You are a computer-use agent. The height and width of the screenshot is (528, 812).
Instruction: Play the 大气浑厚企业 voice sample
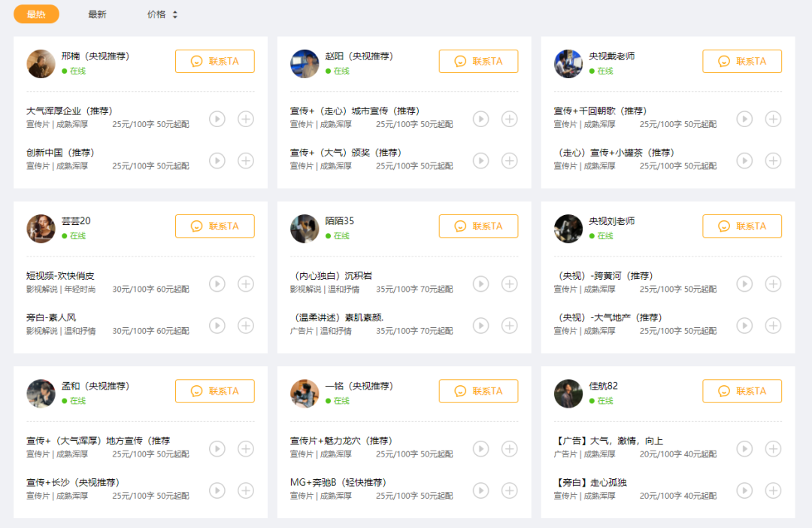[217, 119]
